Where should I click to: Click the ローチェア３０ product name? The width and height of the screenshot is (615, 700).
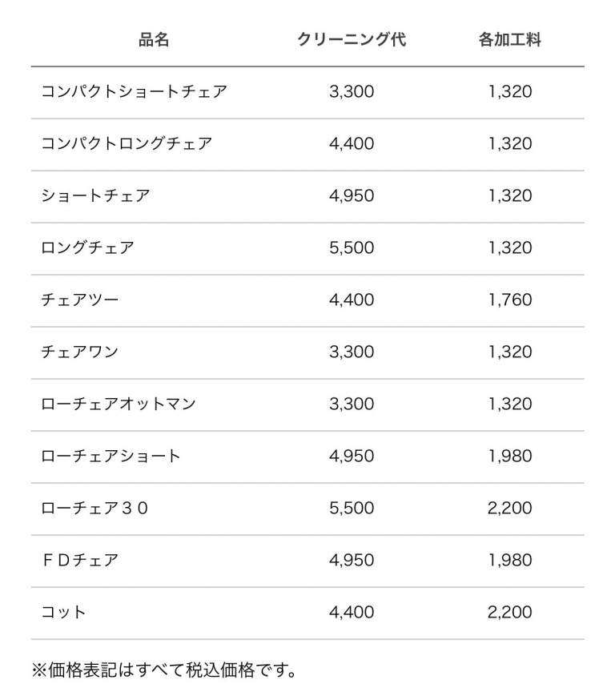tap(95, 508)
